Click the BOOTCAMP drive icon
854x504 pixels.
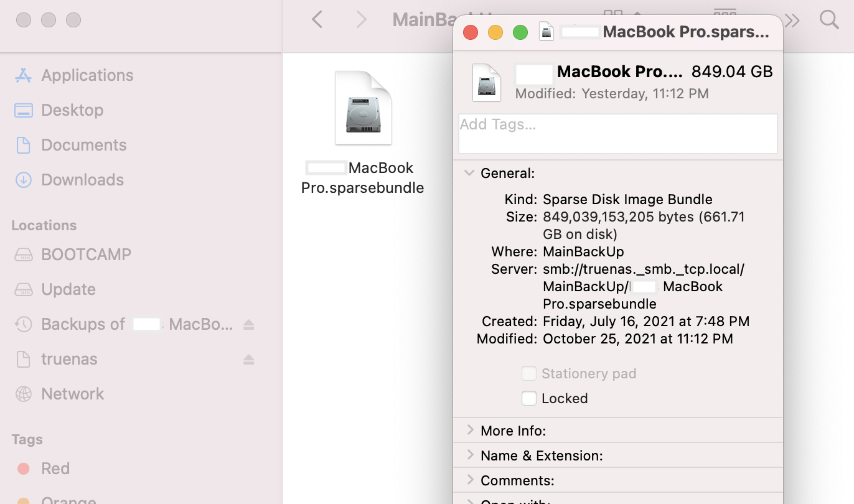click(x=23, y=254)
